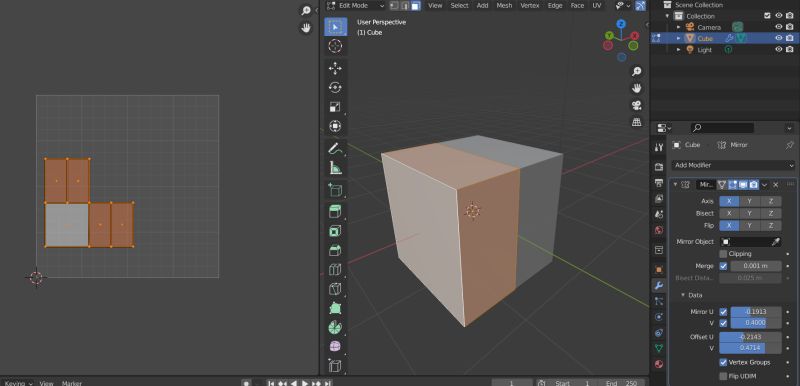Collapse the Data subpanel
Image resolution: width=800 pixels, height=386 pixels.
click(683, 295)
